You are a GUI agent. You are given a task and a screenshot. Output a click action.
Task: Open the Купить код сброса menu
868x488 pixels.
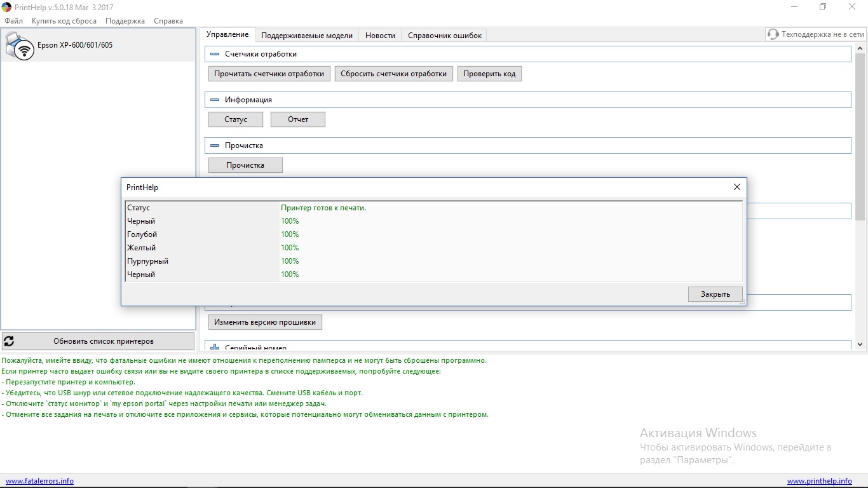[x=64, y=21]
